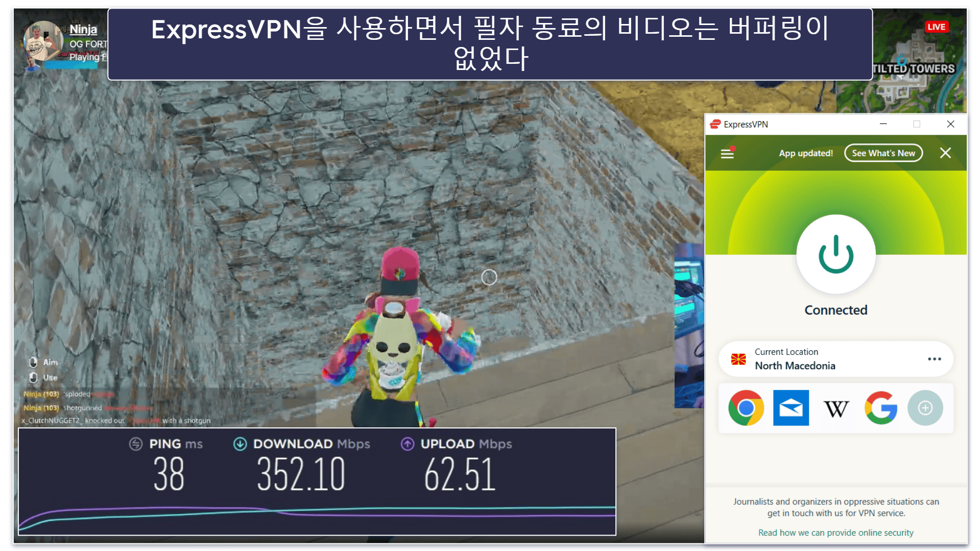The height and width of the screenshot is (551, 980).
Task: Read how we can provide online security
Action: pyautogui.click(x=835, y=533)
